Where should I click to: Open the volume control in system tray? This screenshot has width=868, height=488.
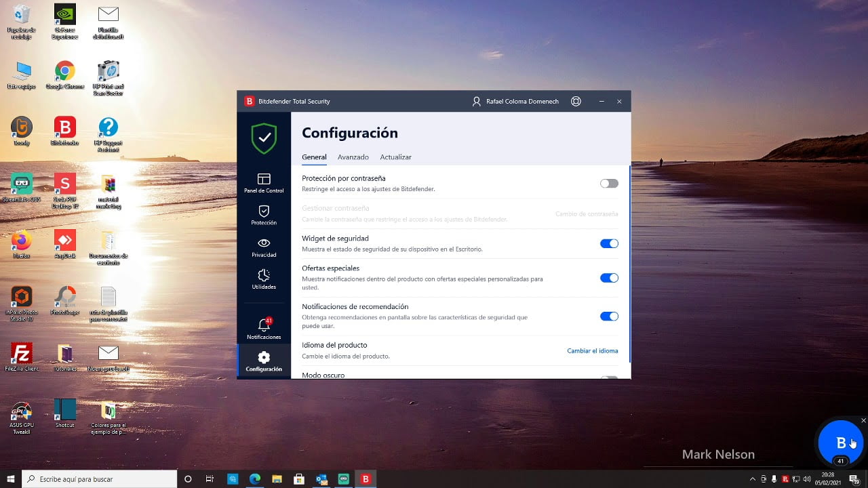coord(807,479)
